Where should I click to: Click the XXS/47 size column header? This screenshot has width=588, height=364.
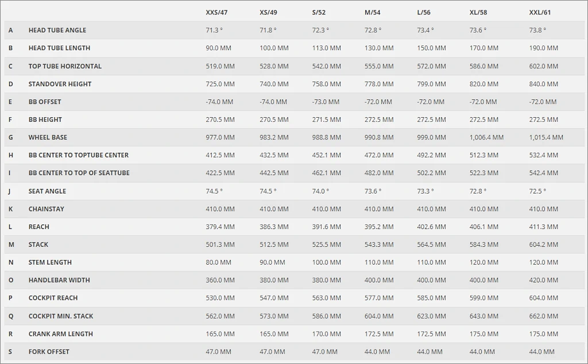217,12
